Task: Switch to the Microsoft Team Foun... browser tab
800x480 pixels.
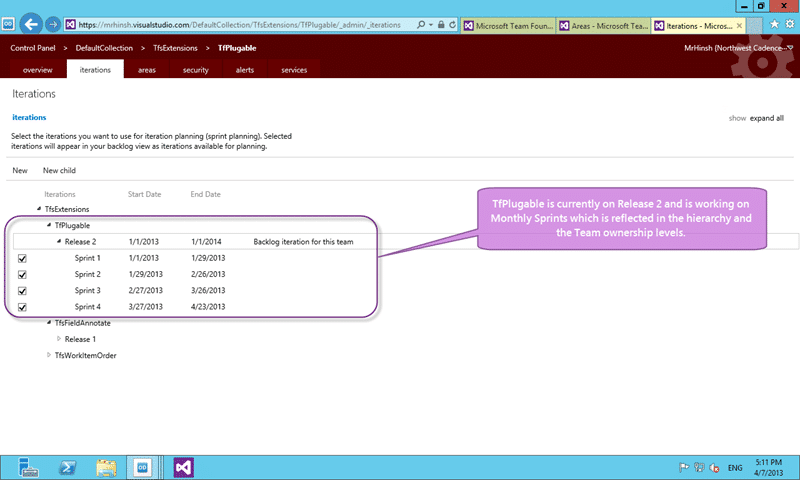Action: [x=508, y=26]
